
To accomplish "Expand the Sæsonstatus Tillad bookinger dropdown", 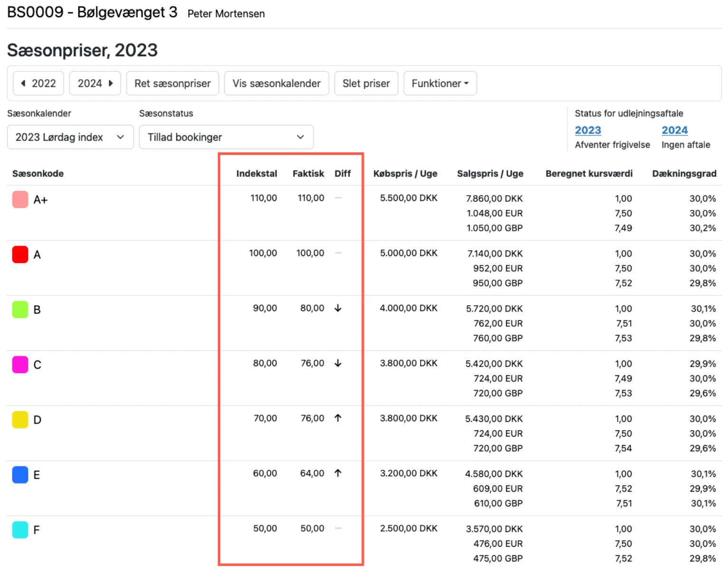I will pyautogui.click(x=226, y=137).
